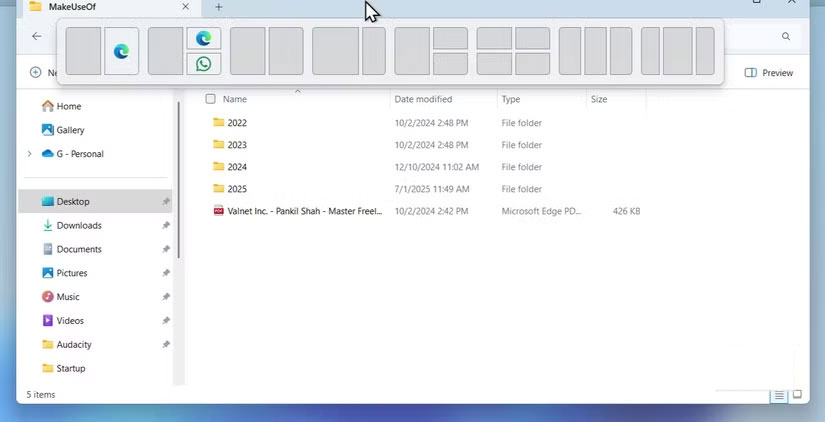Tick the select-all checkbox beside Name

(210, 99)
